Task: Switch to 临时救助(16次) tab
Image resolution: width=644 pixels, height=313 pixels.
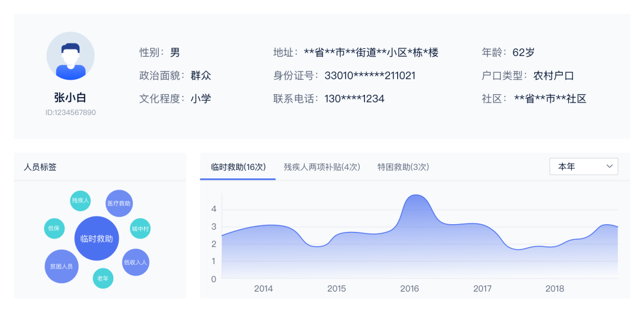Action: point(238,167)
